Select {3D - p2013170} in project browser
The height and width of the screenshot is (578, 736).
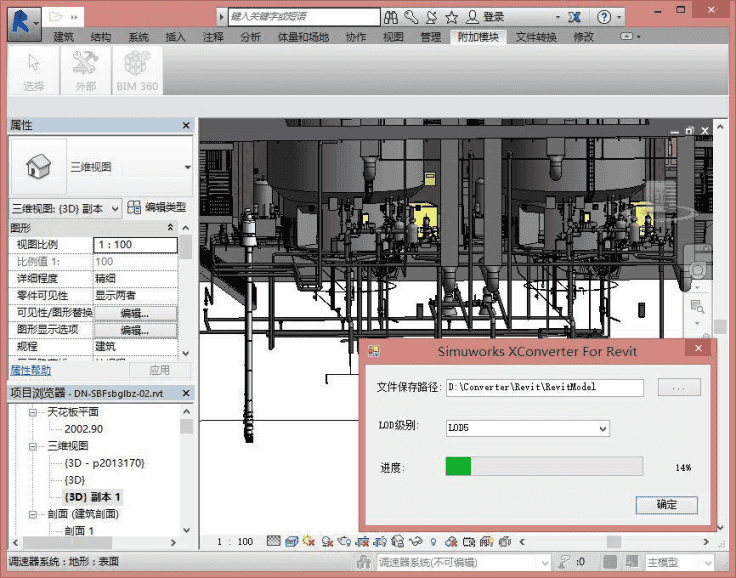click(104, 463)
